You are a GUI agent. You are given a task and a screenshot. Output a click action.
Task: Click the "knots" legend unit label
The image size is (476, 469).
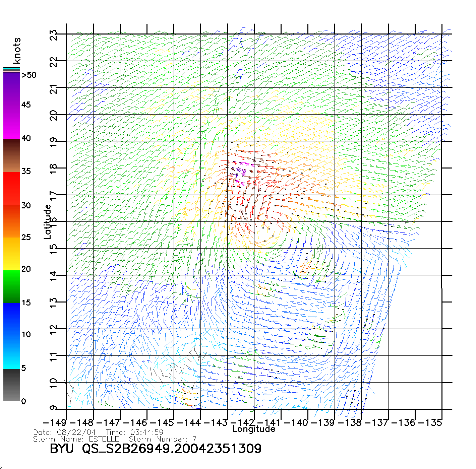tap(17, 51)
